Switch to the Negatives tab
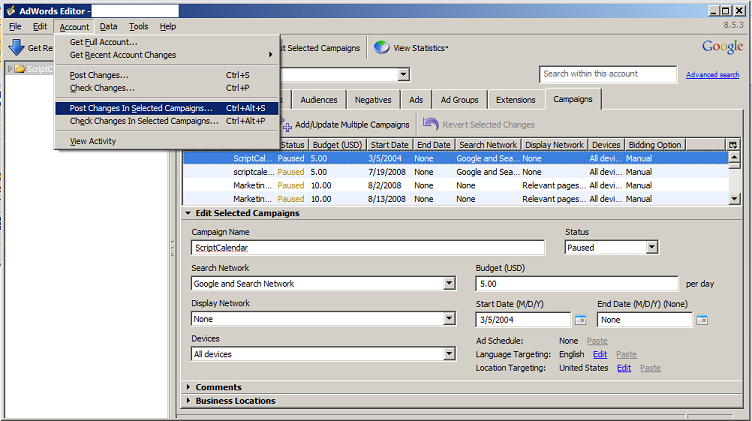The image size is (752, 421). pyautogui.click(x=373, y=100)
